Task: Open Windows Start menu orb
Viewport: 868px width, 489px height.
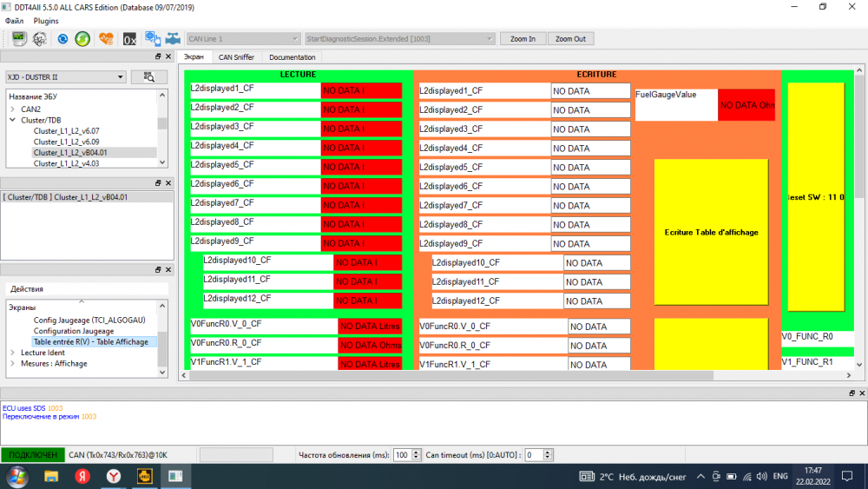Action: pos(17,476)
